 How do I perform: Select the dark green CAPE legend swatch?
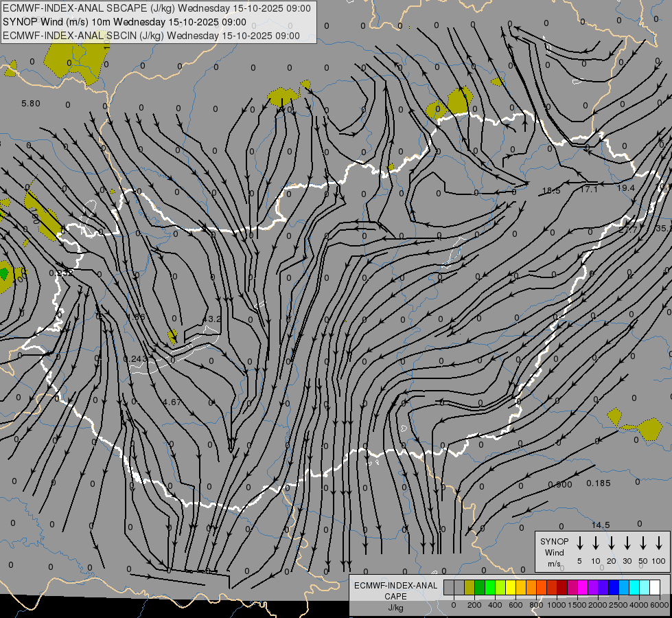click(x=480, y=587)
